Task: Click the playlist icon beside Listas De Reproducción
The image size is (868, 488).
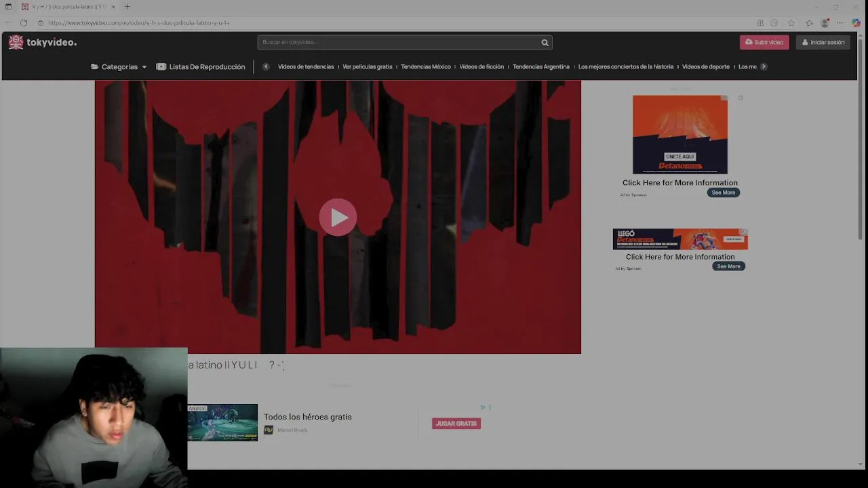Action: pos(161,66)
